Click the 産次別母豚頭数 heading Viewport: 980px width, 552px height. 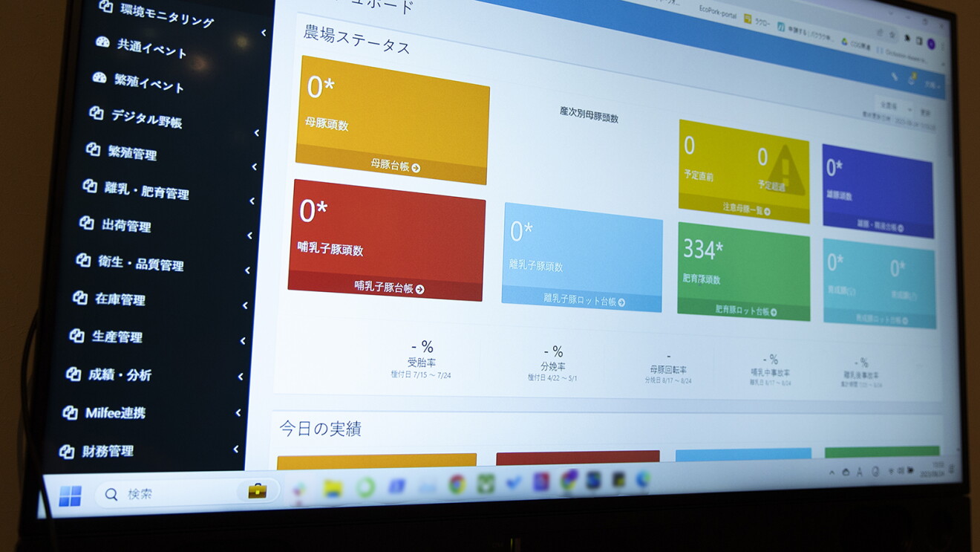[589, 114]
